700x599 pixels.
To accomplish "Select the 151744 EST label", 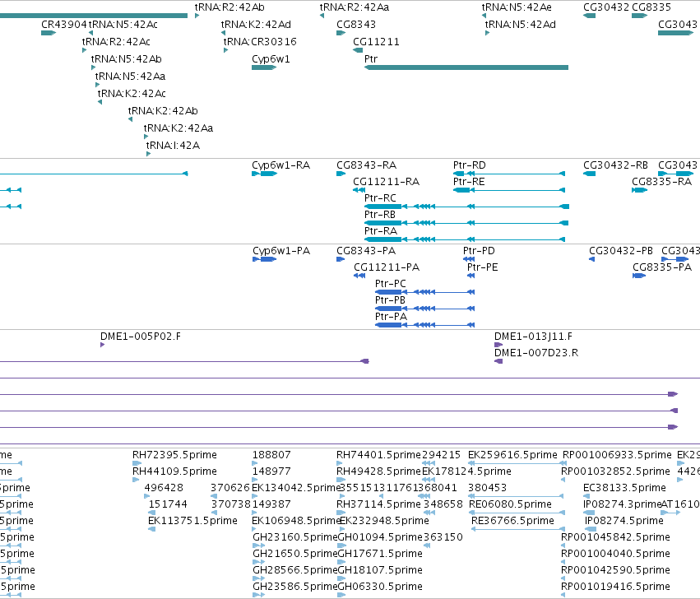I will (168, 504).
